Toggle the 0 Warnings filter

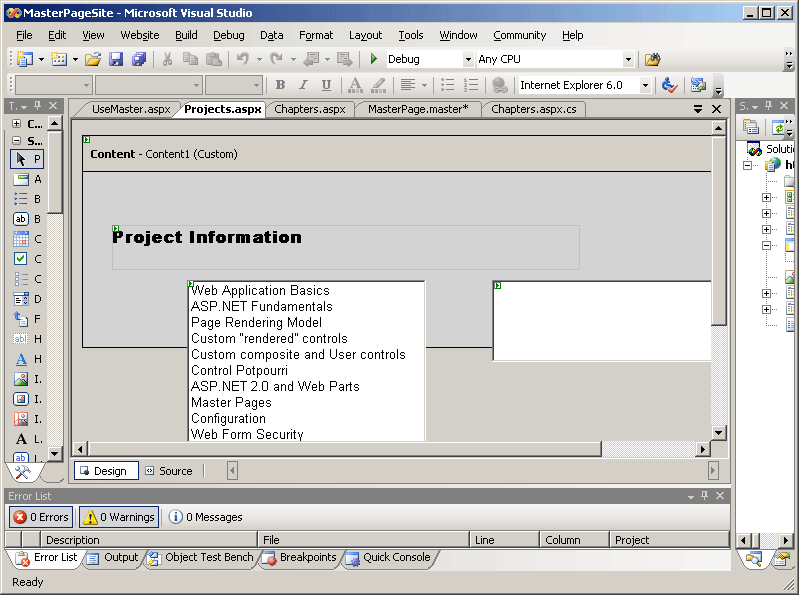click(119, 517)
